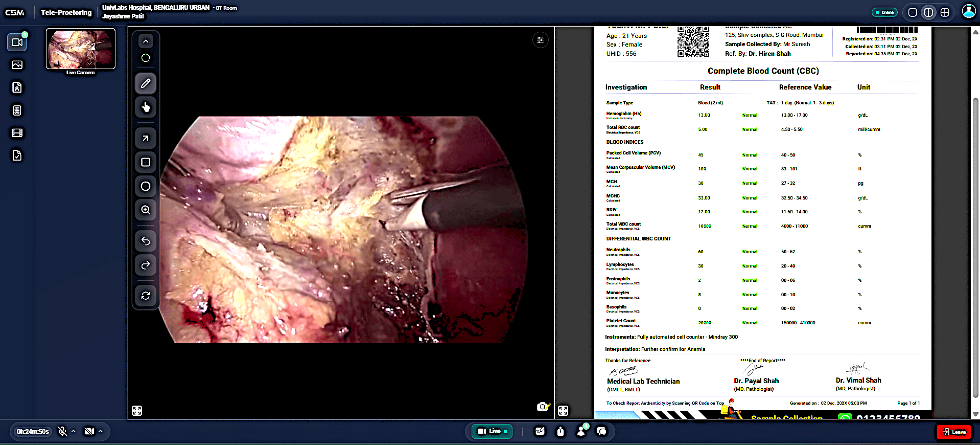Open the image gallery sidebar panel
This screenshot has height=445, width=980.
click(x=17, y=65)
